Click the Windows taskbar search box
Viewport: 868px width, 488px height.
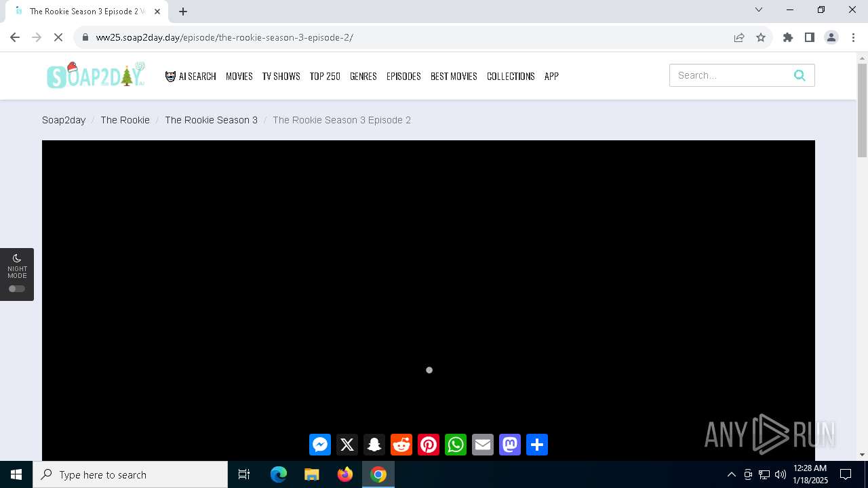[130, 474]
